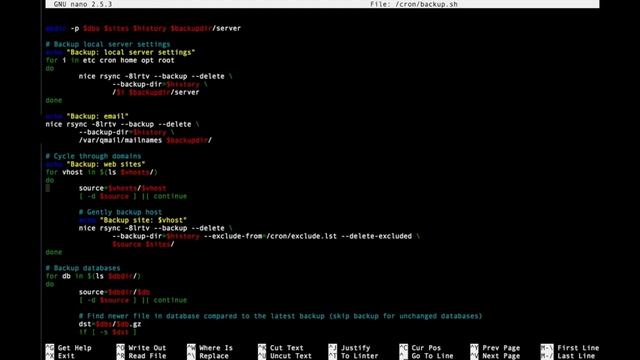Screen dimensions: 640x360
Task: Place cursor at the highlighted cursor block
Action: pyautogui.click(x=48, y=188)
